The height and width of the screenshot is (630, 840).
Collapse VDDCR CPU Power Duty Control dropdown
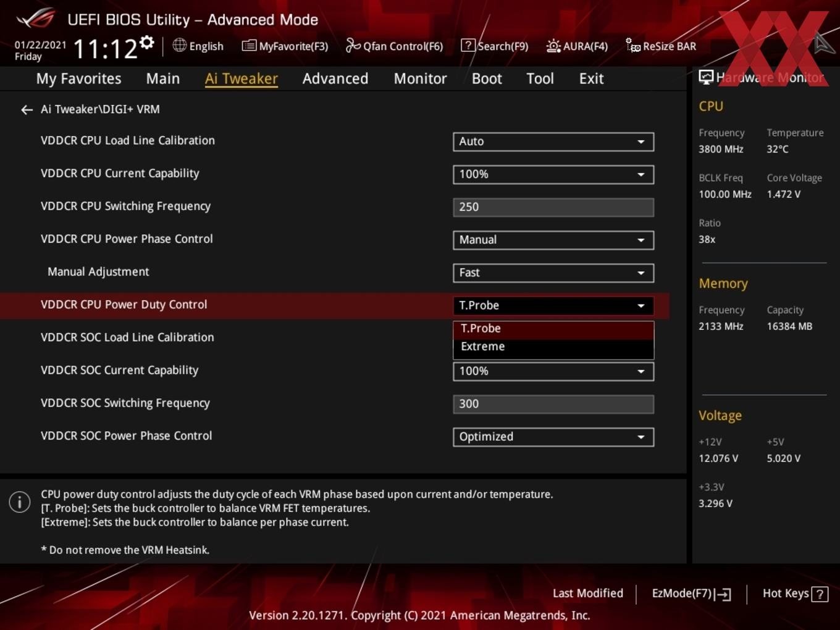[x=553, y=305]
